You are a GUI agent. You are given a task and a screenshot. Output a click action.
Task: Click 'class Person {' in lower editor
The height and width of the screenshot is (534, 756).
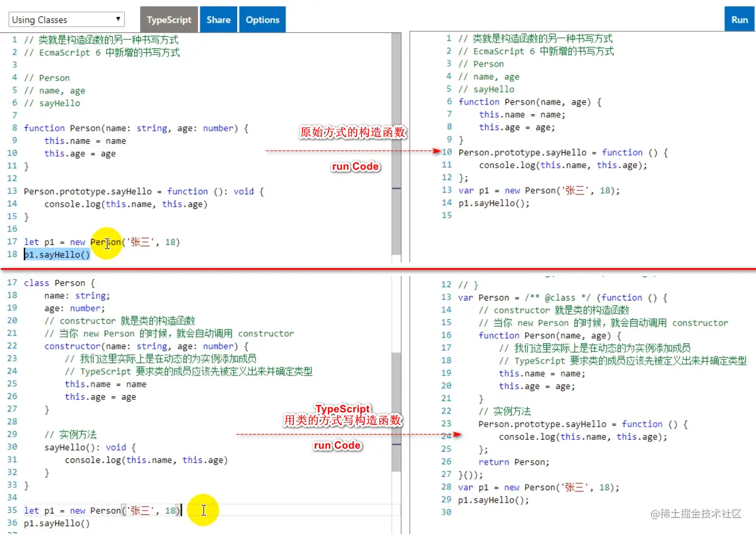[x=60, y=283]
